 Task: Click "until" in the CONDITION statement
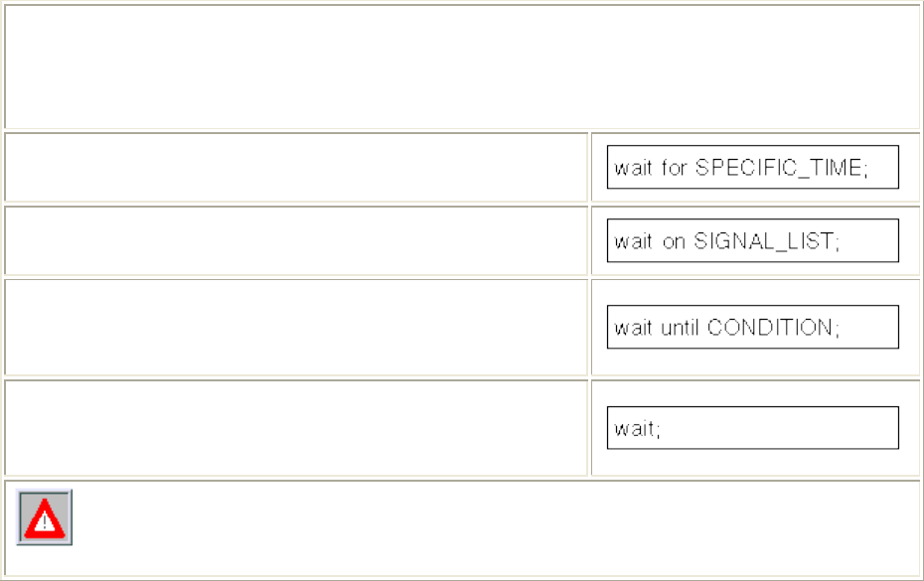coord(682,327)
